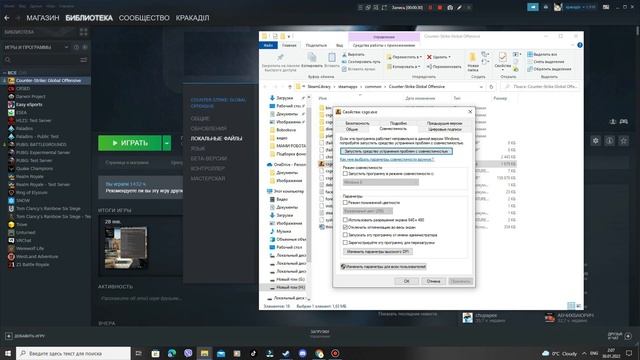Expand the ИГРЫ И ПРОГРАММЫ filter dropdown
This screenshot has height=360, width=640.
pyautogui.click(x=66, y=47)
